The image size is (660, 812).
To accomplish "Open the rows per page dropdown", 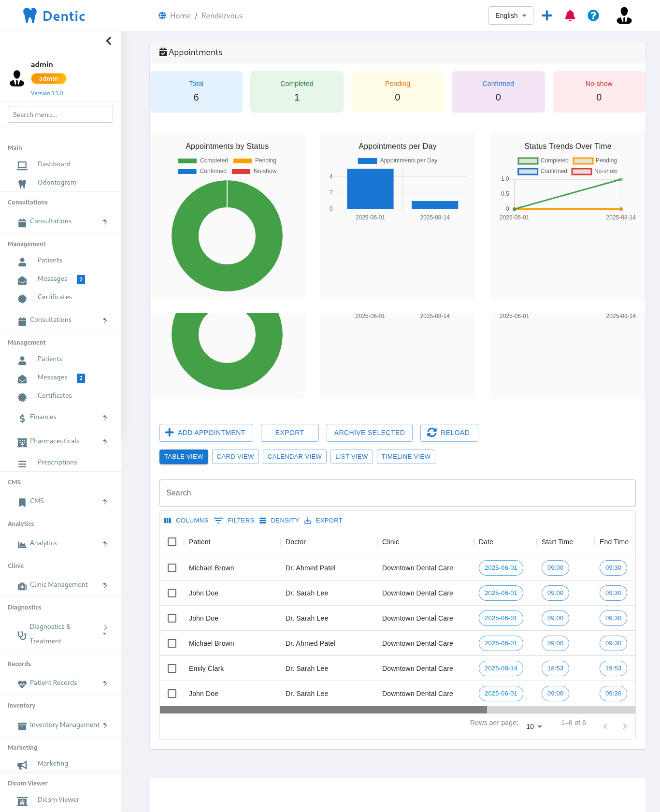I will click(x=534, y=726).
